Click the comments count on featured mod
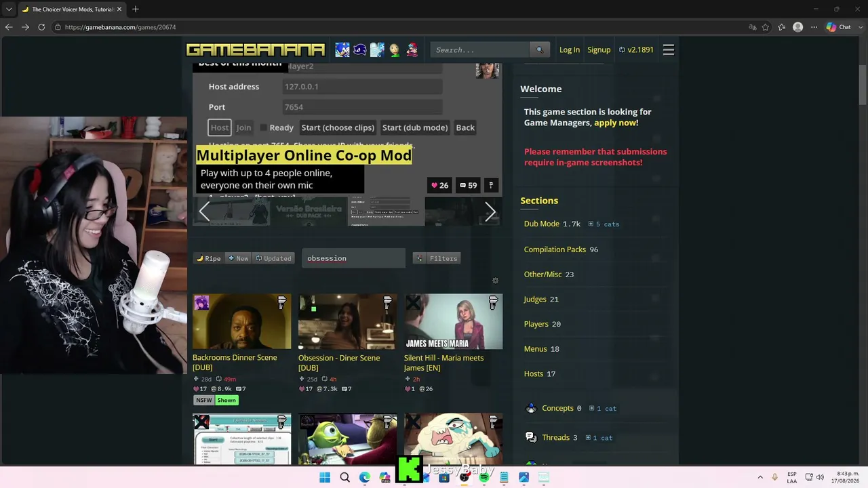This screenshot has width=868, height=488. 468,185
